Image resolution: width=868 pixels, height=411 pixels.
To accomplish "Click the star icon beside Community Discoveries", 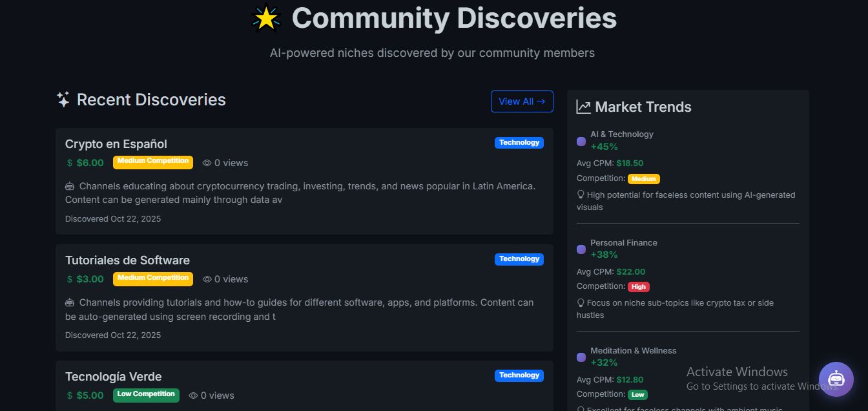I will (x=266, y=18).
